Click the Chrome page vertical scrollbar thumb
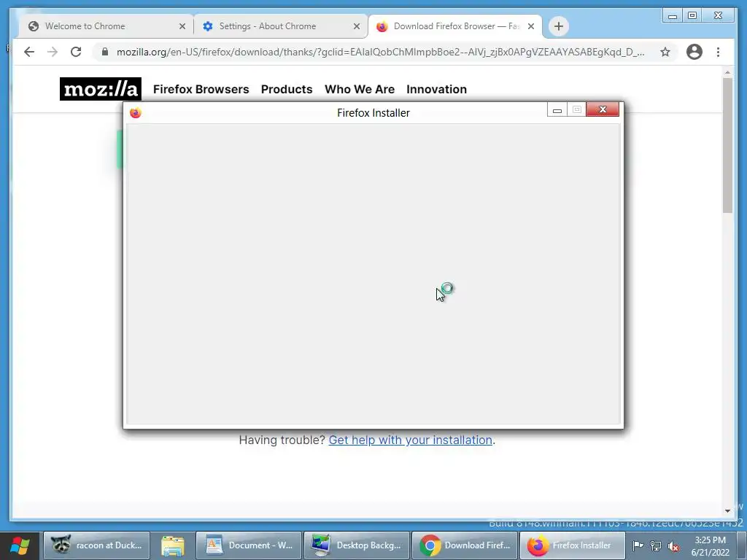This screenshot has height=560, width=747. point(727,145)
